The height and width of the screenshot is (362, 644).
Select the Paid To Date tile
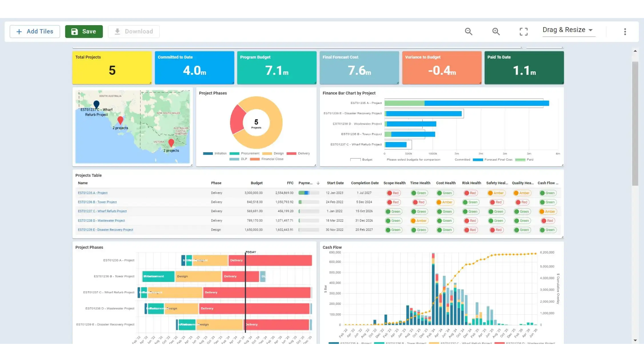click(524, 67)
